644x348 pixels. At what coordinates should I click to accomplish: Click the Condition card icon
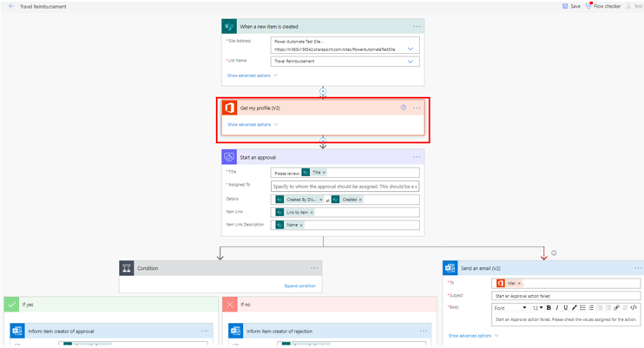[127, 268]
